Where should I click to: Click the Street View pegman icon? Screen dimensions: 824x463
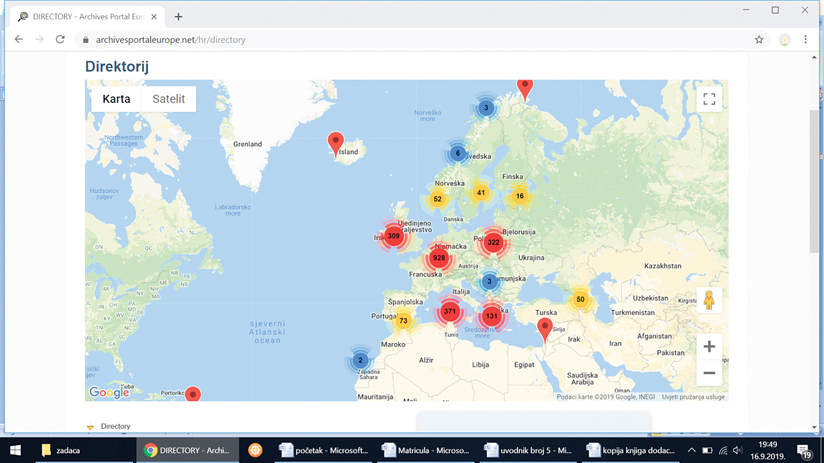click(x=709, y=300)
